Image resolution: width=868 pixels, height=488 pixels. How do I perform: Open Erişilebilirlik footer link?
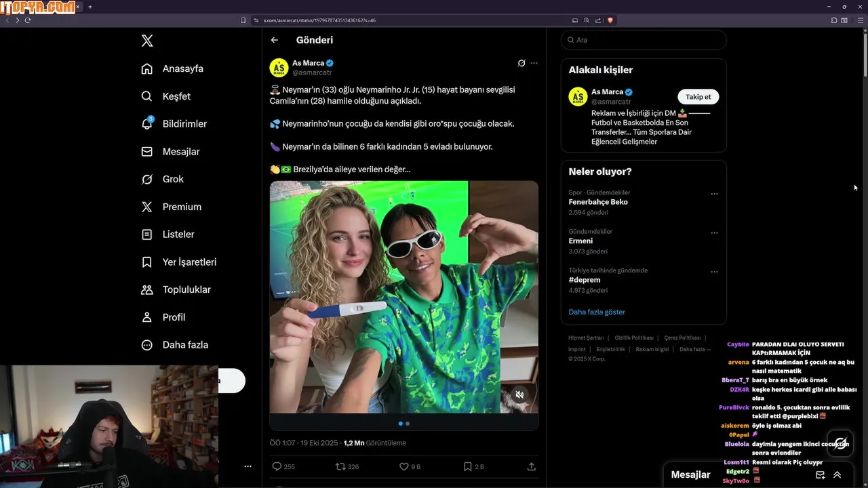click(x=611, y=349)
